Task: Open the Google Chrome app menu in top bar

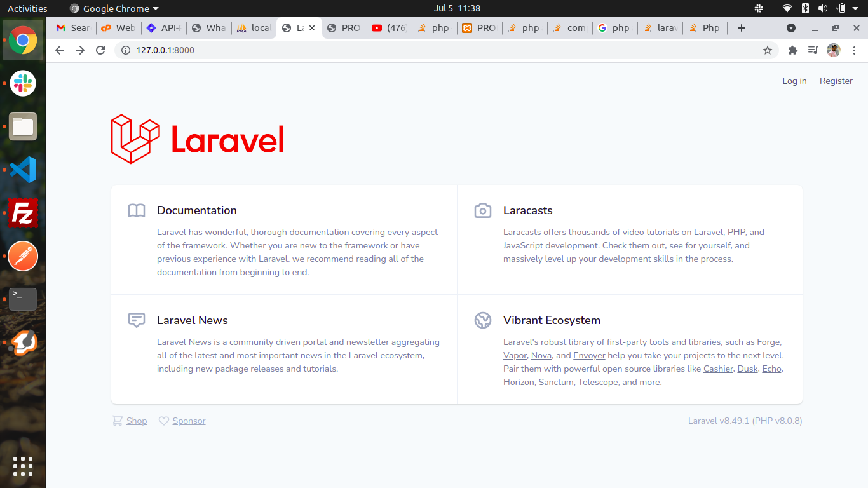Action: coord(114,8)
